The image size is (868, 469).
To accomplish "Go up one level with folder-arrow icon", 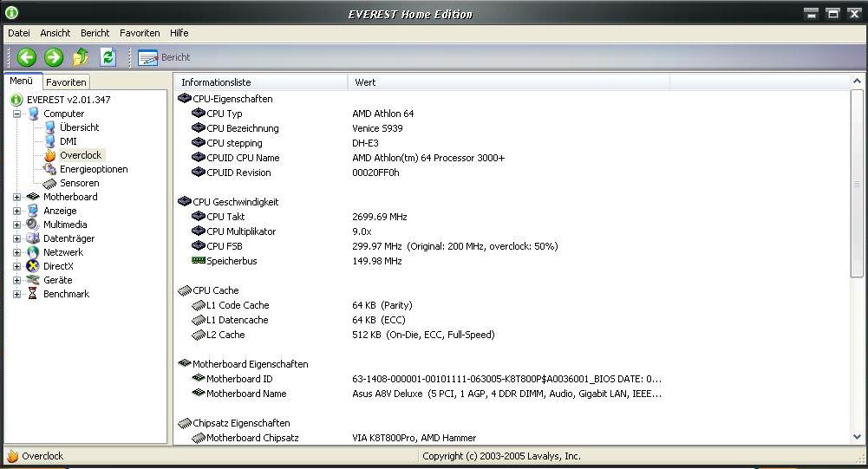I will pos(81,57).
